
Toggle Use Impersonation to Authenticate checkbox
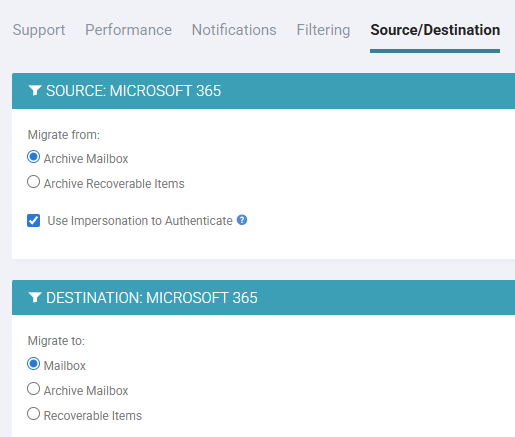(33, 221)
